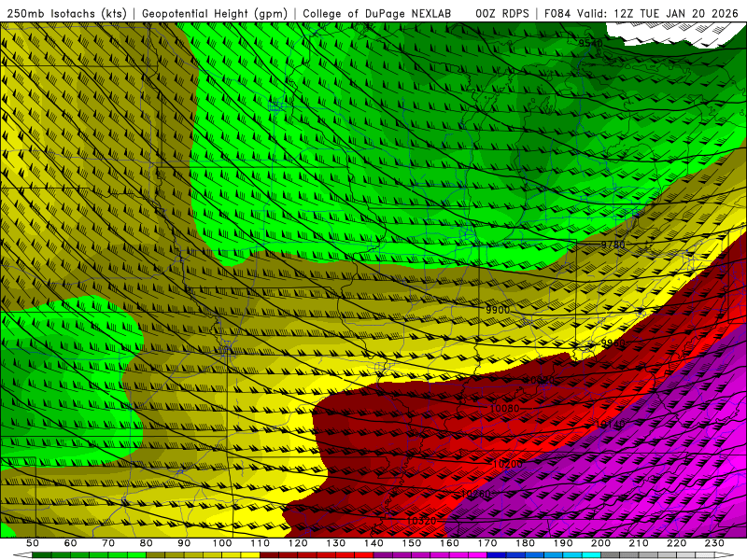Pick the darkest green swatch in color bar
This screenshot has height=560, width=747.
point(42,555)
